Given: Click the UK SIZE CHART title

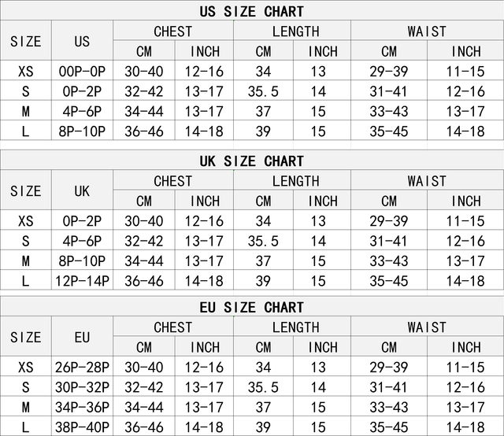Looking at the screenshot, I should [x=252, y=161].
